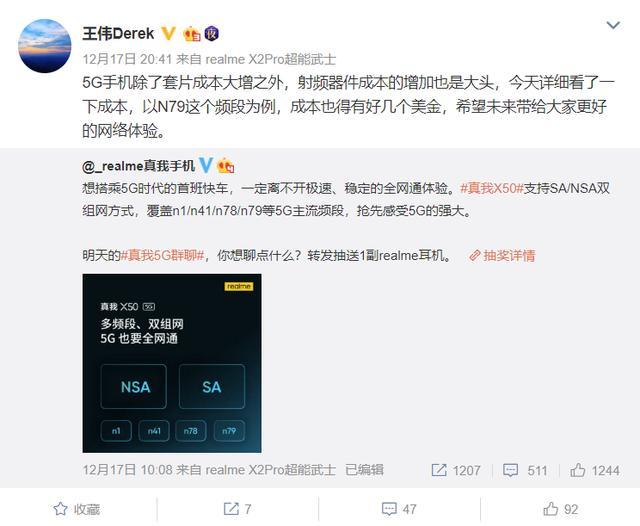Click the gold verified V badge beside 王伟Derek
This screenshot has height=526, width=640.
(x=168, y=33)
